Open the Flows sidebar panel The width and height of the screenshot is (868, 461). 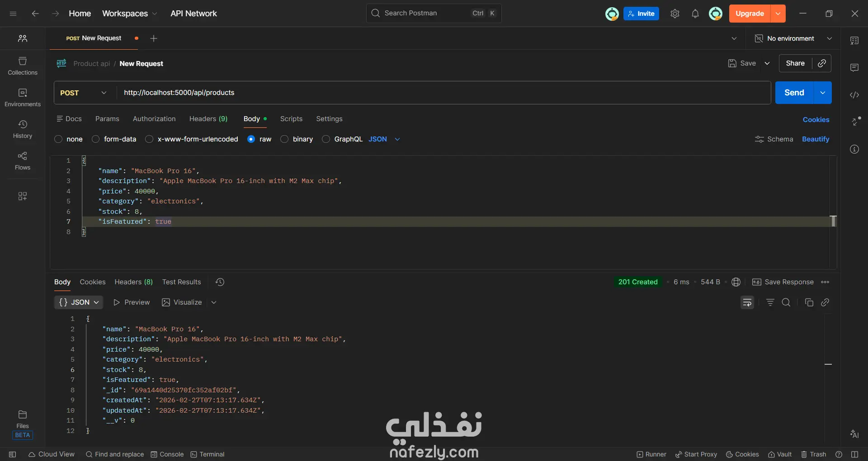pyautogui.click(x=23, y=161)
